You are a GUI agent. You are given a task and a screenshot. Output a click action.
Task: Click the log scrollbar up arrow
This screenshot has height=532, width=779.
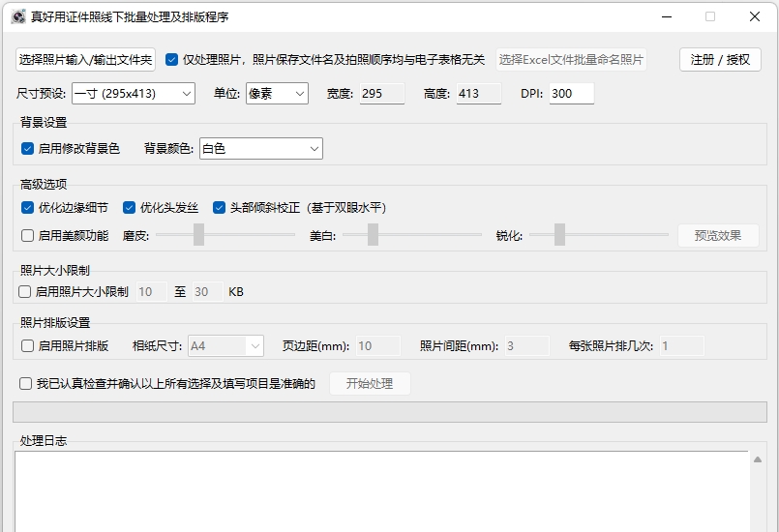pyautogui.click(x=758, y=460)
